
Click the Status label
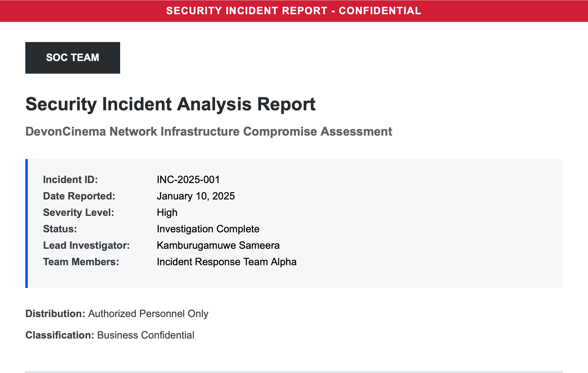click(60, 229)
